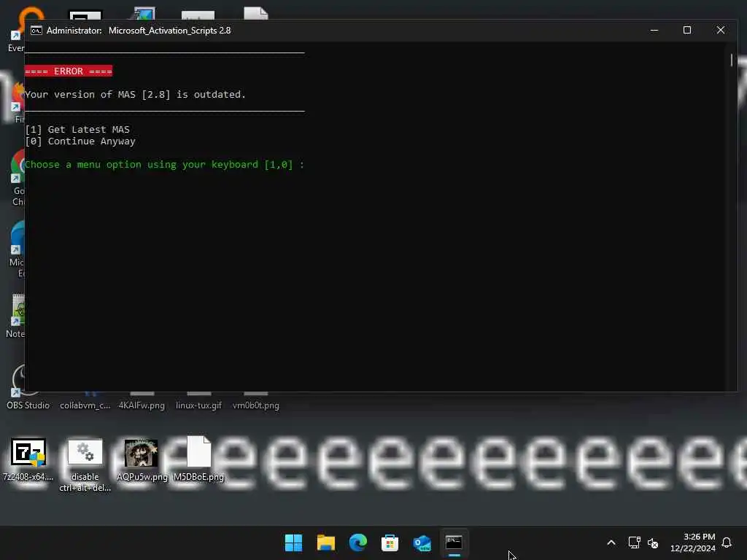This screenshot has height=560, width=747.
Task: Select the collabvm_c... desktop file label
Action: 85,405
